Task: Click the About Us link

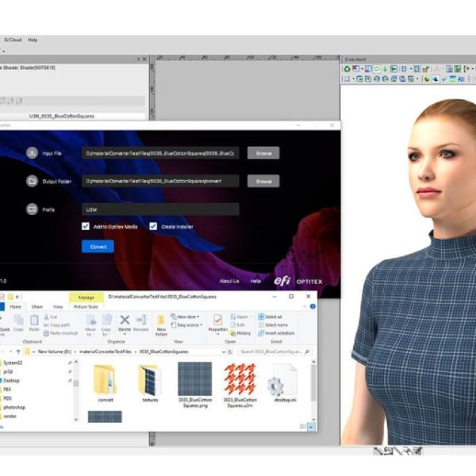Action: [x=228, y=281]
